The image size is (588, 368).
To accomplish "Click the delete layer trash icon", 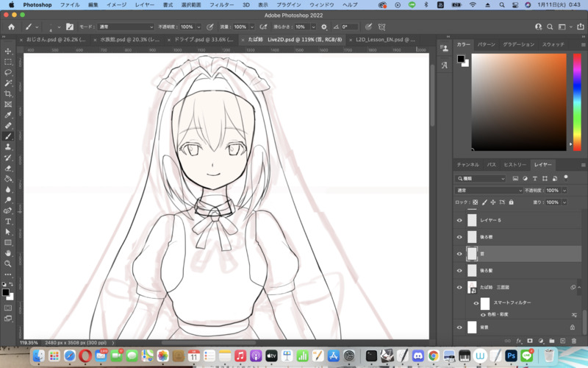I will tap(574, 341).
